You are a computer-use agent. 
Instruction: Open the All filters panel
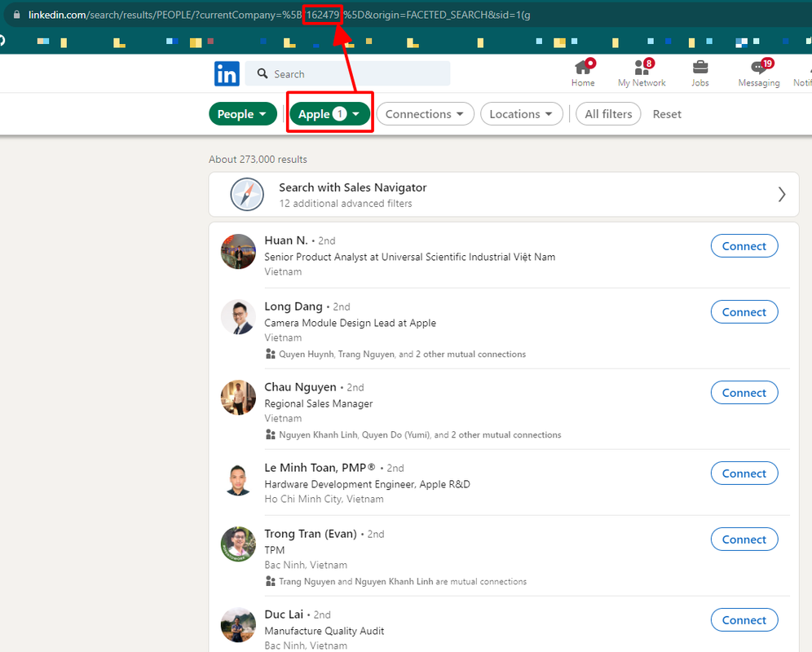point(608,114)
